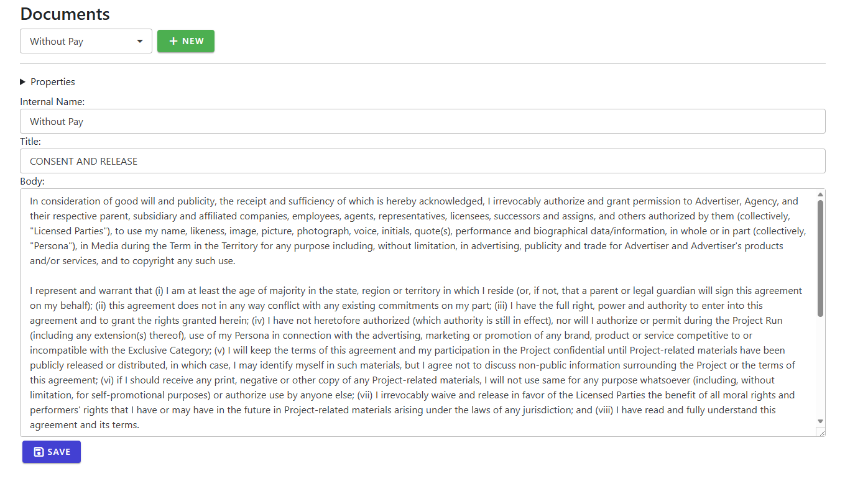
Task: Click the Properties disclosure triangle
Action: pos(23,81)
